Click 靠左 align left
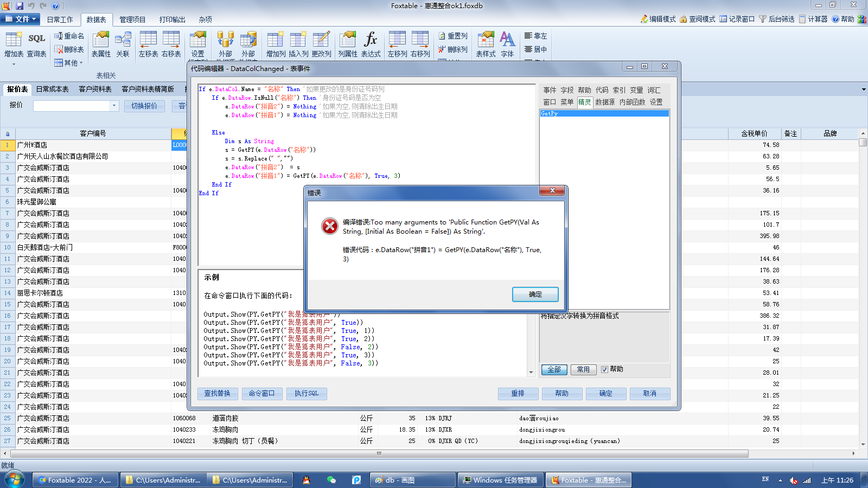868x488 pixels. [535, 36]
